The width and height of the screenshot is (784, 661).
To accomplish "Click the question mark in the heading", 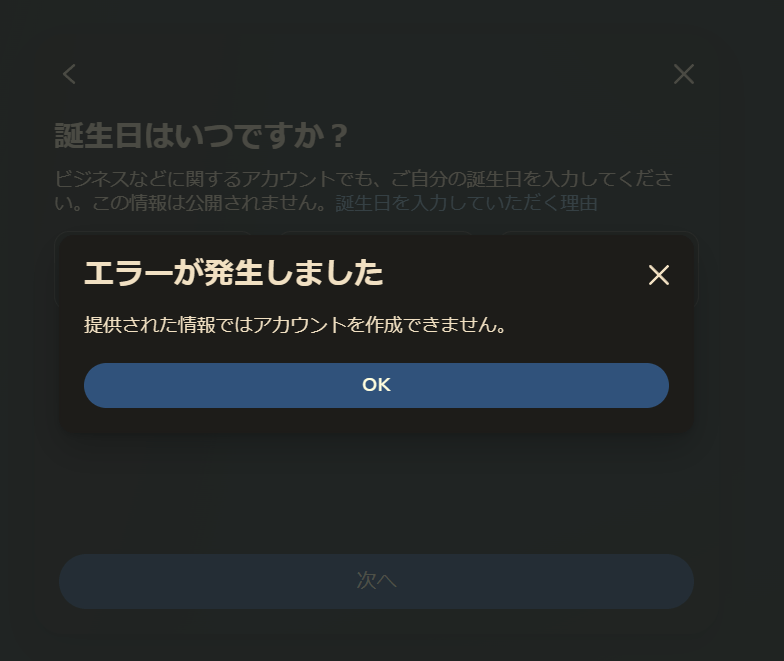I will (x=340, y=136).
